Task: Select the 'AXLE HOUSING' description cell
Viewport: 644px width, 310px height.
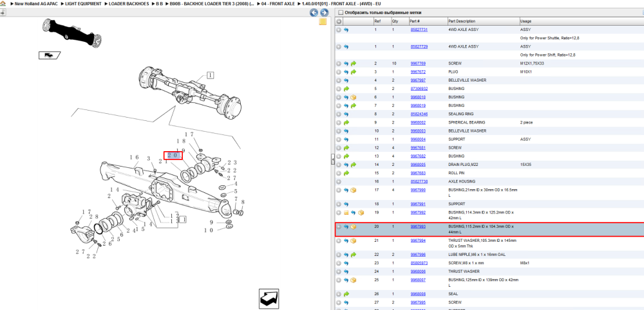Action: point(462,181)
